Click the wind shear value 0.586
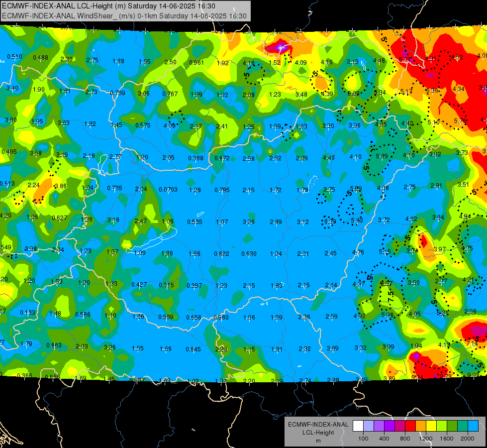Viewport: 487px width, 448px height. point(83,314)
